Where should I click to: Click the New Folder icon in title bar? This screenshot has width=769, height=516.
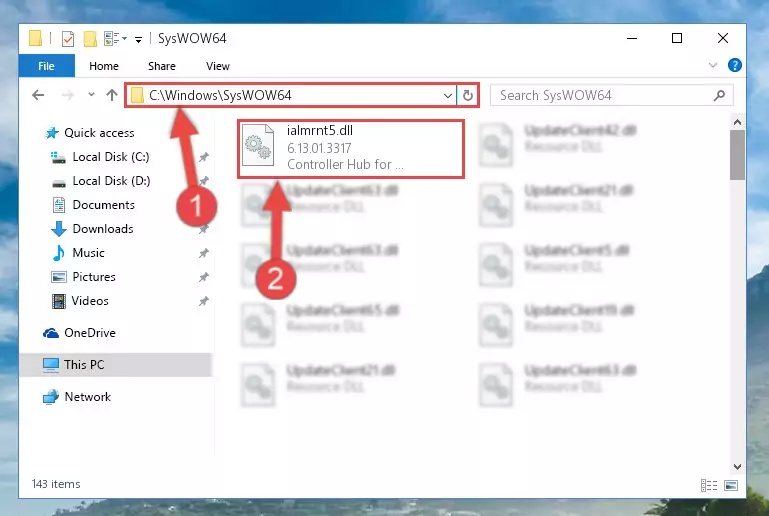(x=90, y=38)
